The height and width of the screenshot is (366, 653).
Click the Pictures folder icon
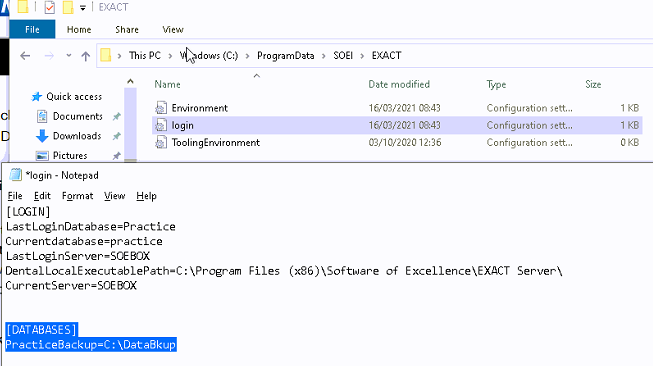coord(42,156)
